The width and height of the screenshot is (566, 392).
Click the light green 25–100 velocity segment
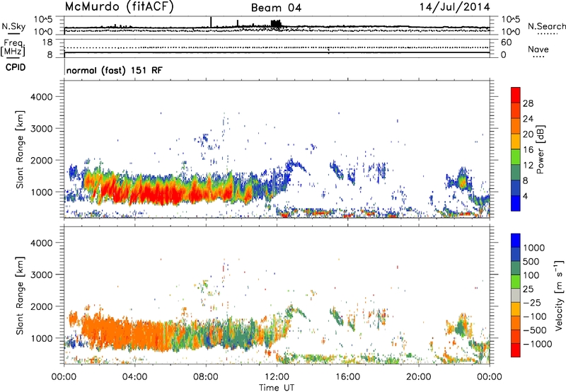pyautogui.click(x=516, y=282)
